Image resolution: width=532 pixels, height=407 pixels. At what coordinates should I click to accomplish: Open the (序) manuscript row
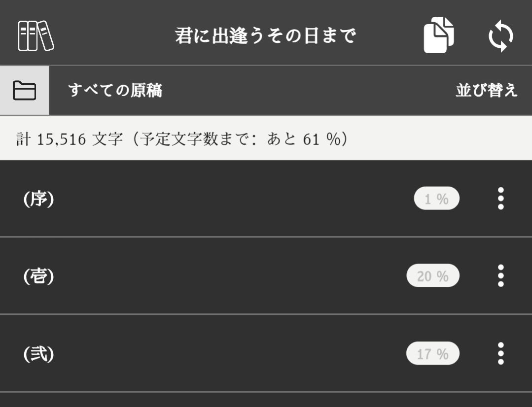click(197, 199)
